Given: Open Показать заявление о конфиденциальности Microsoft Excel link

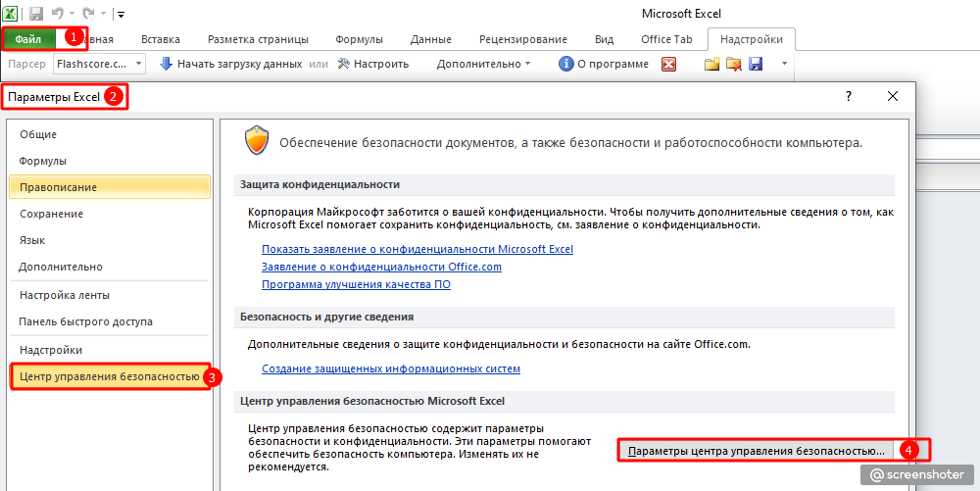Looking at the screenshot, I should click(417, 249).
